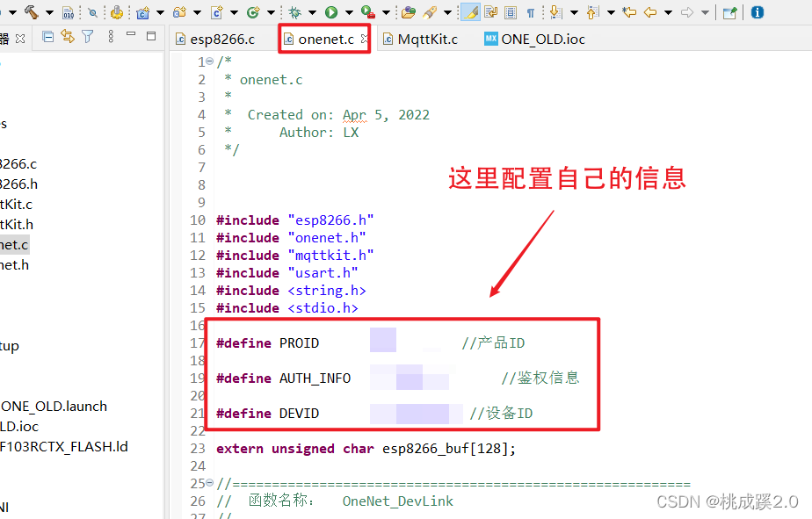Switch to the esp8266.c editor tab
The image size is (812, 519).
[215, 40]
